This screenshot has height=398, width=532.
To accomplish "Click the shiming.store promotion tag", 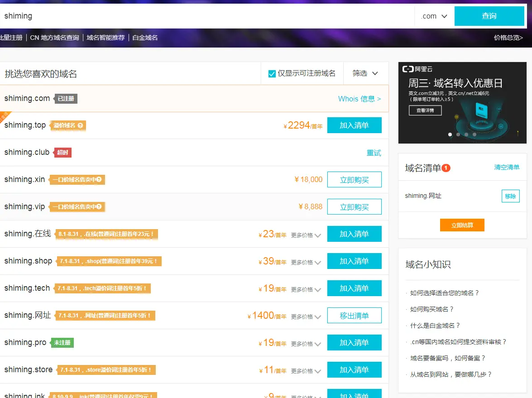I will click(106, 370).
